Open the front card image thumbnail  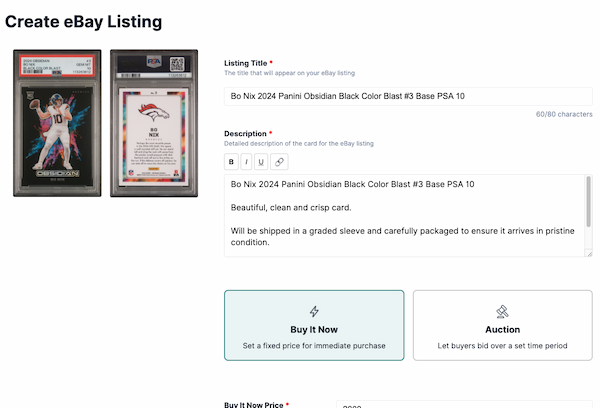[57, 123]
